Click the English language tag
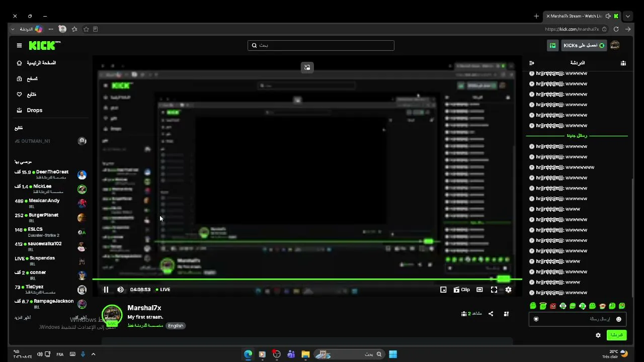 176,326
